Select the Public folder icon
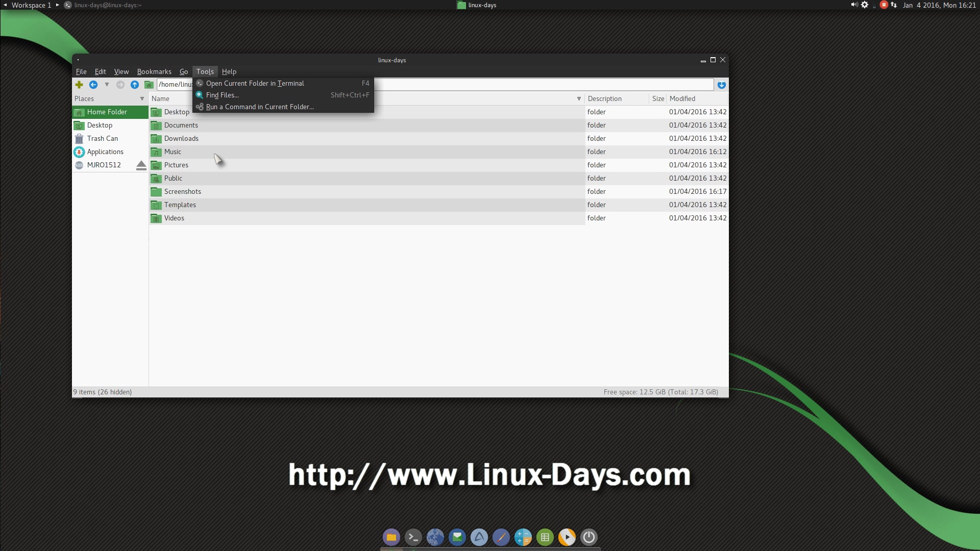This screenshot has width=980, height=551. (x=156, y=178)
